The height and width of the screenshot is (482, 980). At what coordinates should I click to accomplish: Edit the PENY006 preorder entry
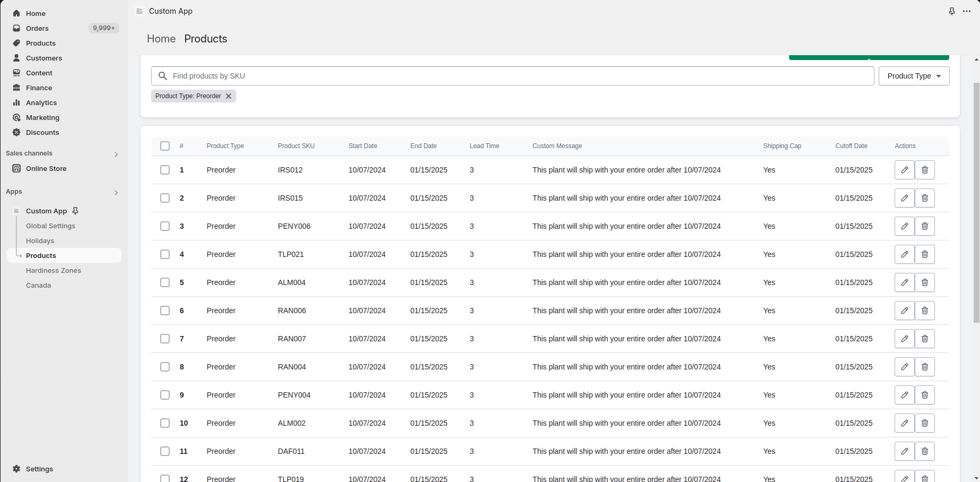(x=904, y=226)
